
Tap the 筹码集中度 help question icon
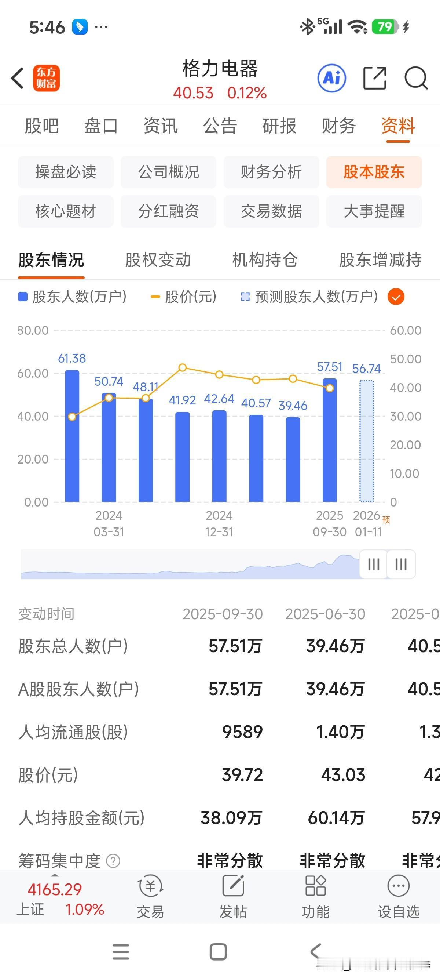click(x=113, y=861)
